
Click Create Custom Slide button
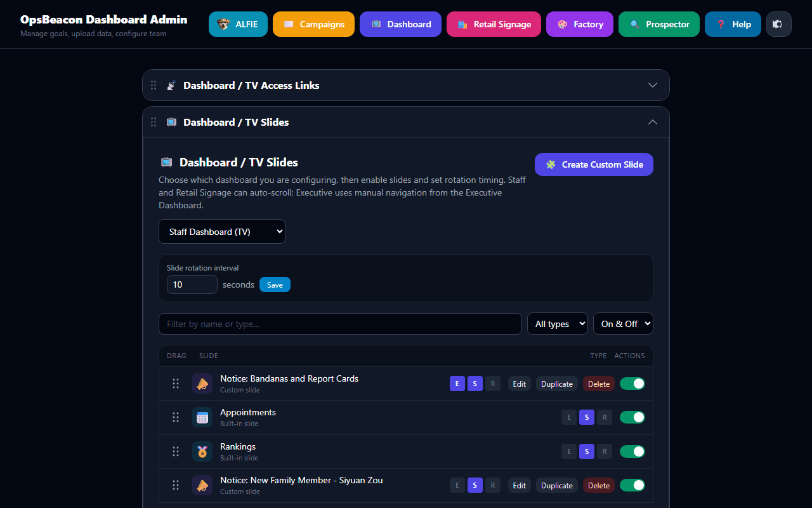(594, 164)
